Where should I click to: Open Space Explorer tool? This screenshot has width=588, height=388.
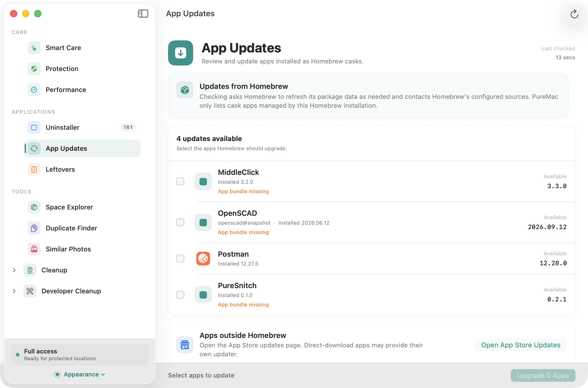coord(82,207)
